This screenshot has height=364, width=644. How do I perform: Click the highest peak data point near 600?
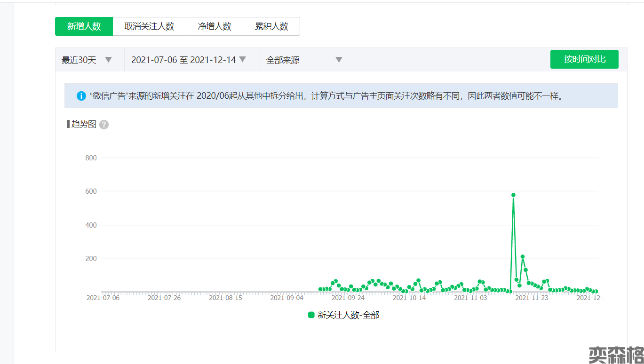(513, 195)
